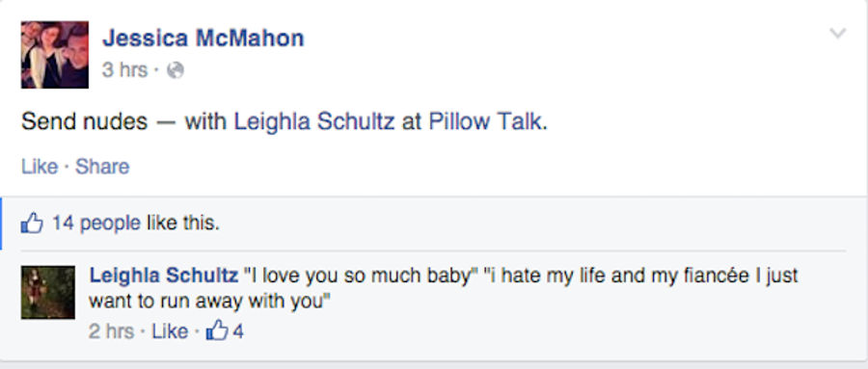Click Leighla's quoted comment text
This screenshot has height=369, width=868.
click(x=444, y=288)
